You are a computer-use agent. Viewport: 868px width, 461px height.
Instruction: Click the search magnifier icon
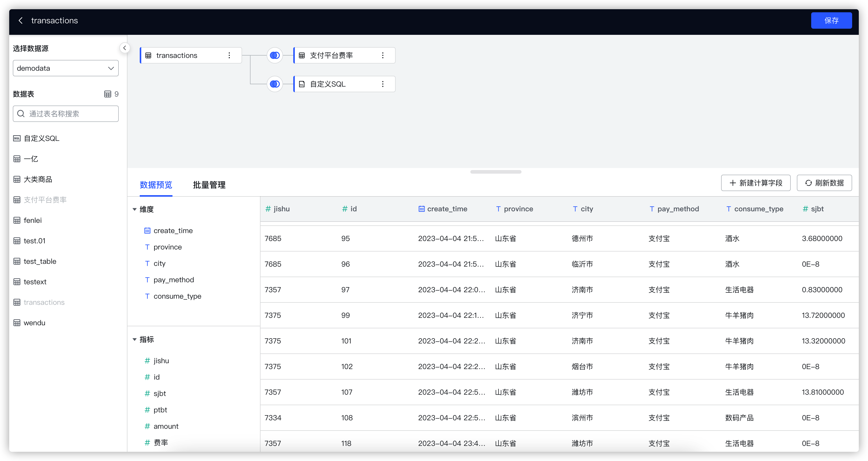tap(21, 114)
